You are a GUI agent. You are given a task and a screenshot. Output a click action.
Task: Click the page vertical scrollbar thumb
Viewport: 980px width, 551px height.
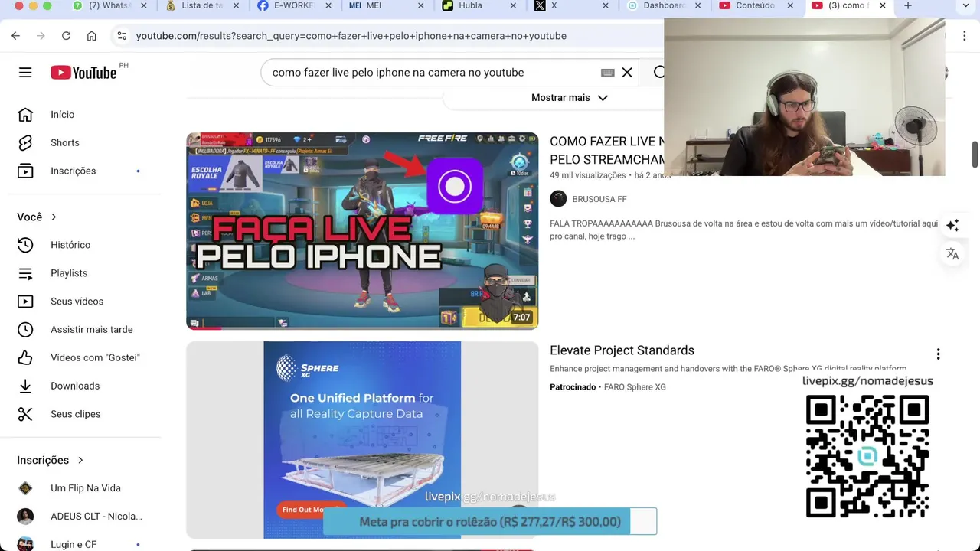[975, 154]
